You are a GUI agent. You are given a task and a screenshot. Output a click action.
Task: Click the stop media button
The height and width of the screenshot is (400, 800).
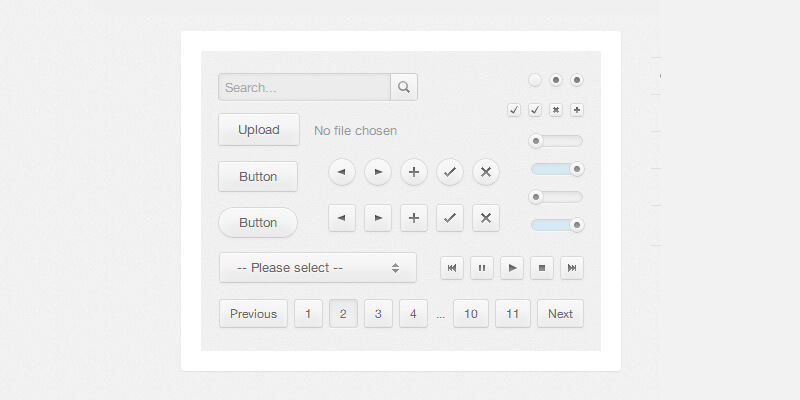click(x=542, y=267)
